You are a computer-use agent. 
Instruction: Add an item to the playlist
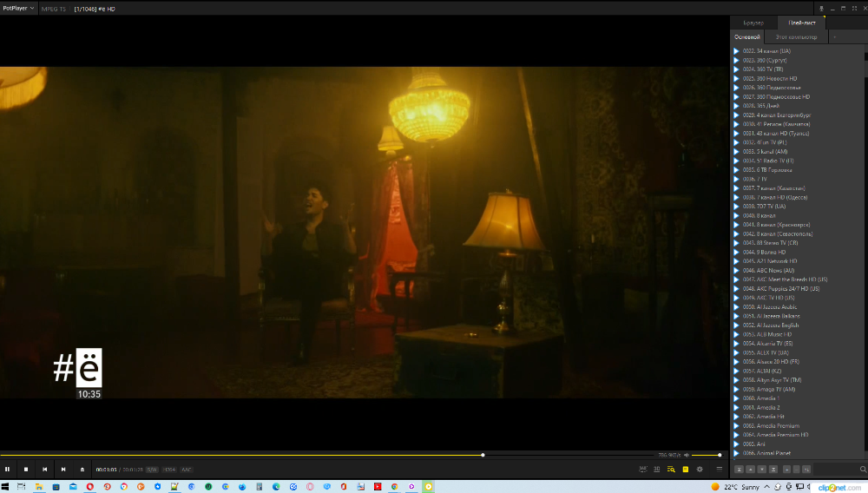click(x=786, y=470)
